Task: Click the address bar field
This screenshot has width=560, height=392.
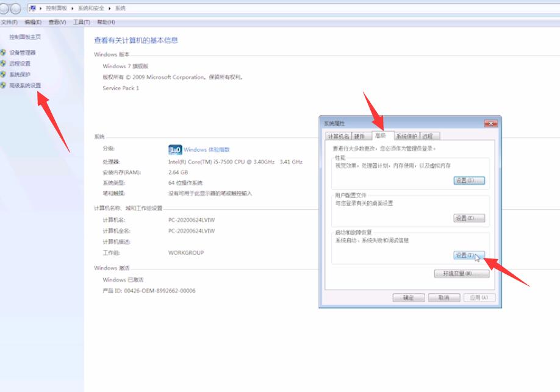Action: click(293, 8)
